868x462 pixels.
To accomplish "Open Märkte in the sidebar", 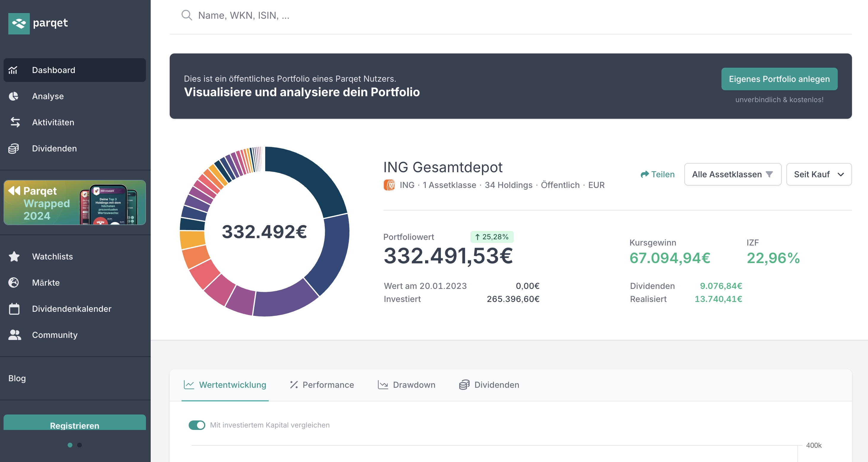I will (x=74, y=282).
